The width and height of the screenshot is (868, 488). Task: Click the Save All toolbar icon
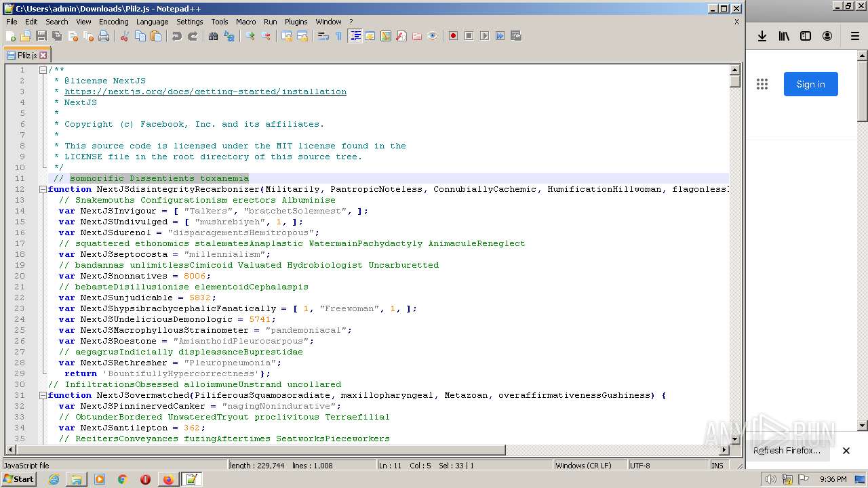tap(57, 36)
